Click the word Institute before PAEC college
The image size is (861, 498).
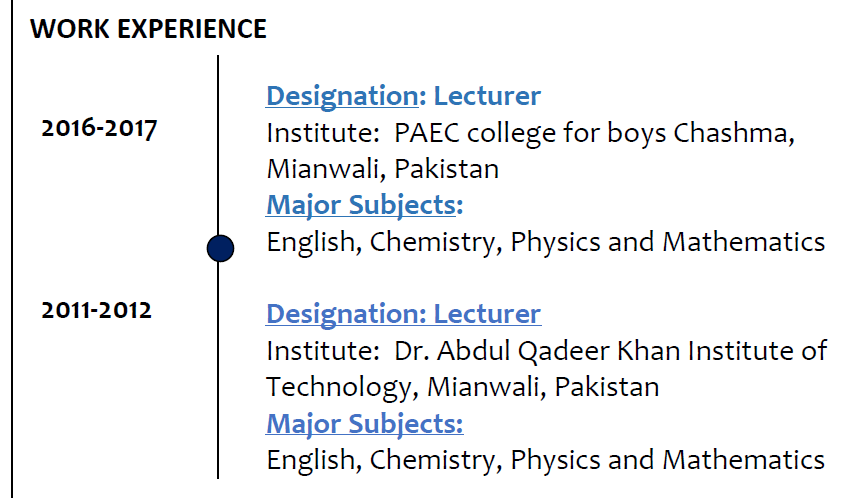point(320,133)
